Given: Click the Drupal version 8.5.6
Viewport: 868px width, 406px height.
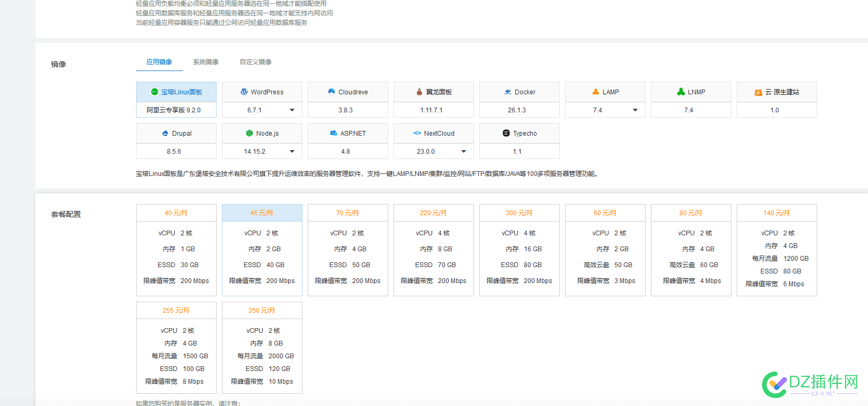Looking at the screenshot, I should [174, 152].
